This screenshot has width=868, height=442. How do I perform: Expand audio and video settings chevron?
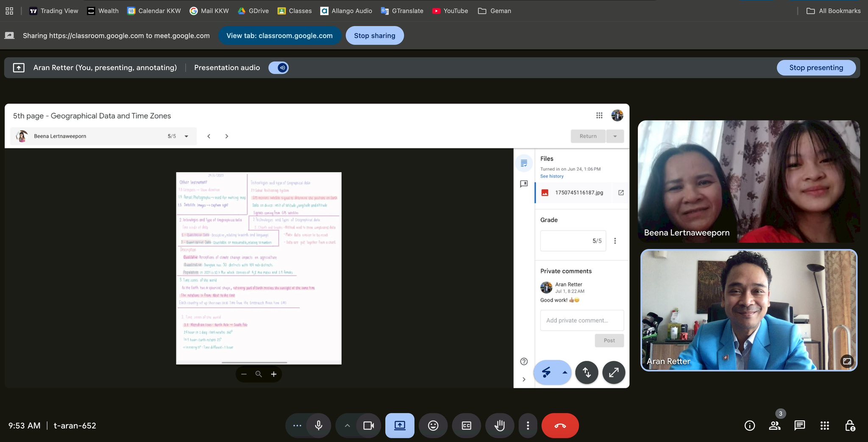point(347,425)
